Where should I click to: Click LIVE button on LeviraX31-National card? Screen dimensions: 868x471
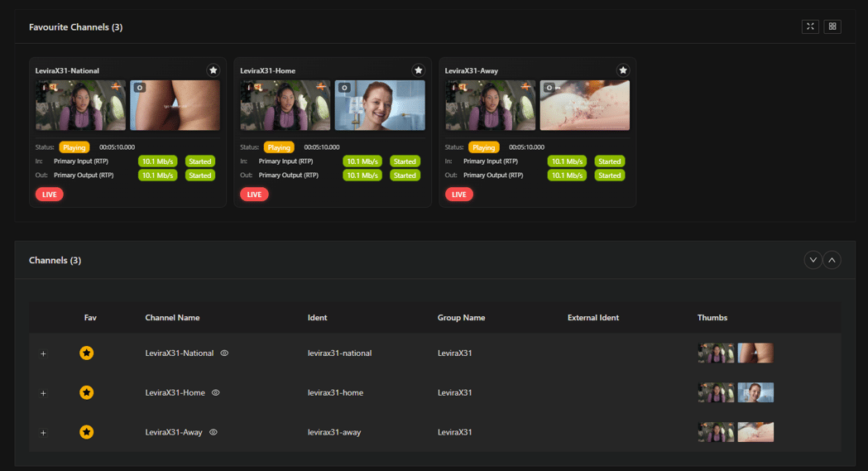tap(50, 195)
